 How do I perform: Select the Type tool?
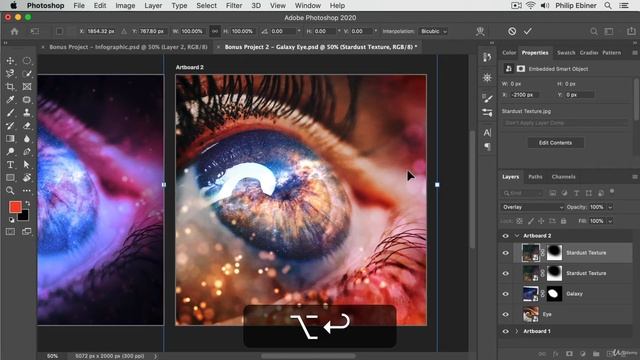10,164
